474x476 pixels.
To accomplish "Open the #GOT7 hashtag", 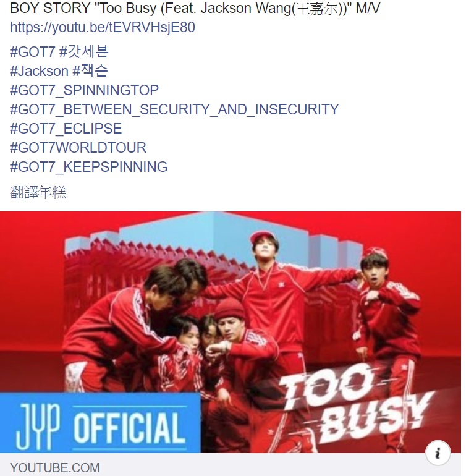I will [33, 52].
